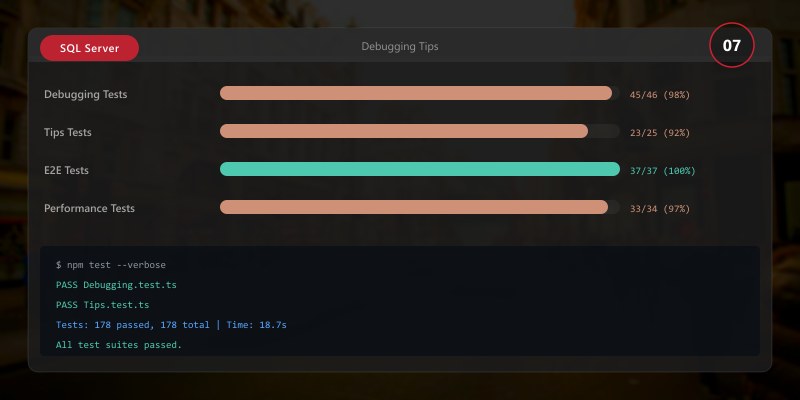Screen dimensions: 800x400
Task: Click the Debugging Tests progress bar
Action: tap(420, 93)
